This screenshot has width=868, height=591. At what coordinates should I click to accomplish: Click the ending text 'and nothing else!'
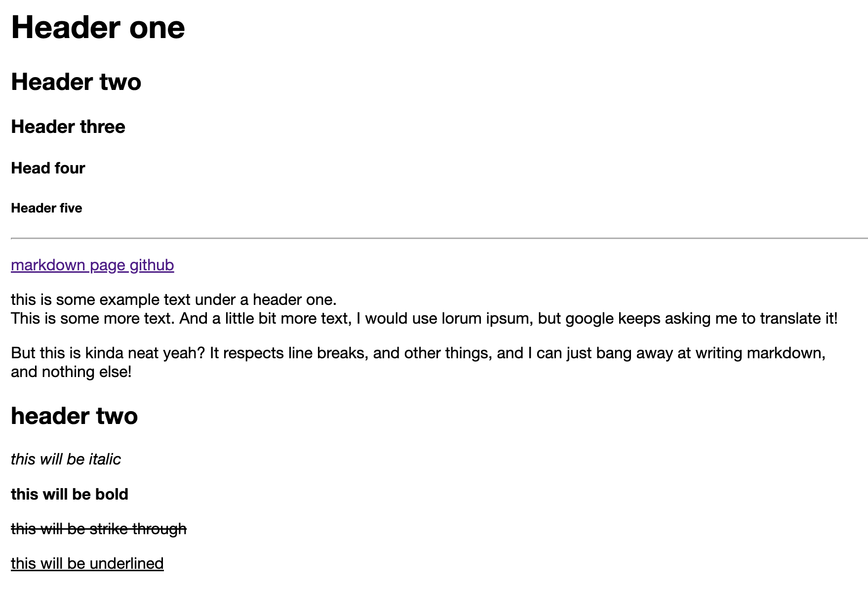[x=71, y=372]
